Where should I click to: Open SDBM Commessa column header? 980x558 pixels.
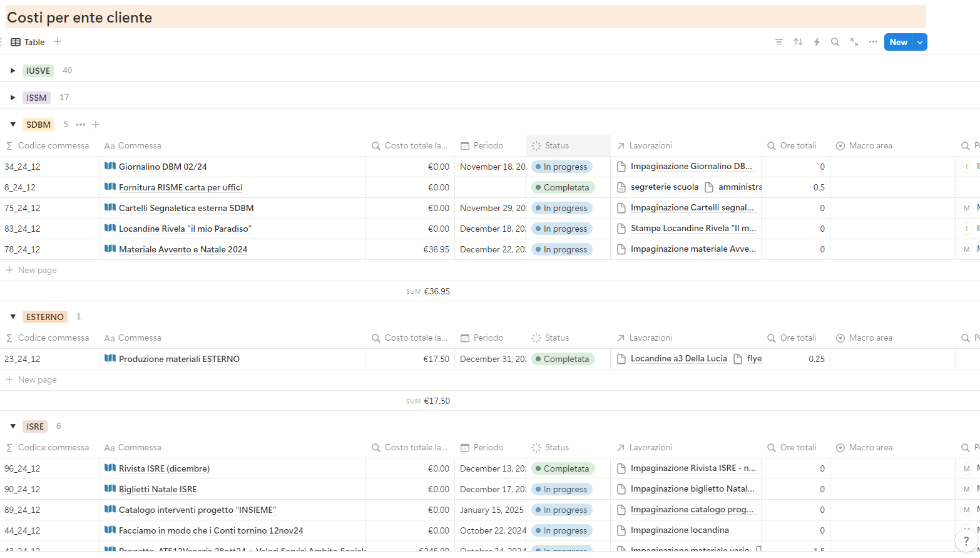click(232, 145)
